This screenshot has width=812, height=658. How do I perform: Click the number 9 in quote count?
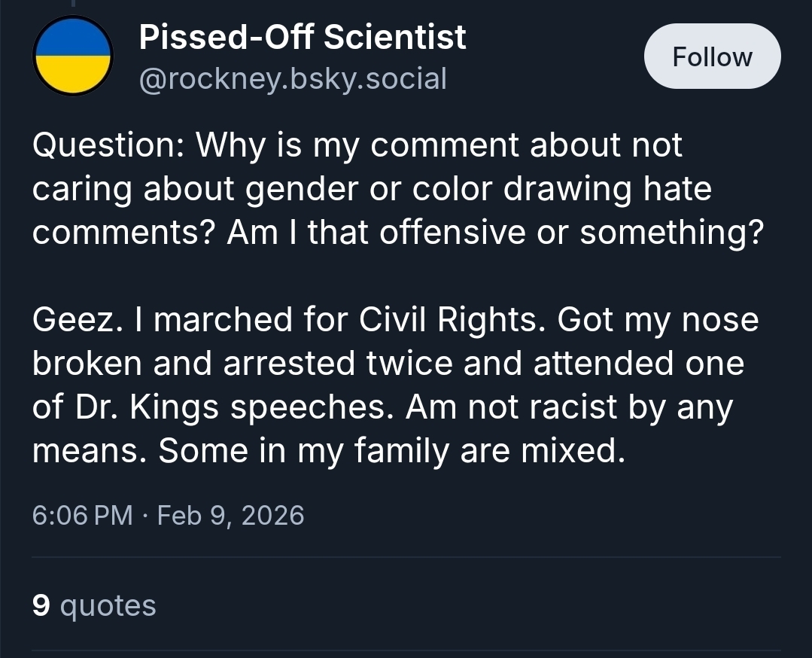click(41, 605)
